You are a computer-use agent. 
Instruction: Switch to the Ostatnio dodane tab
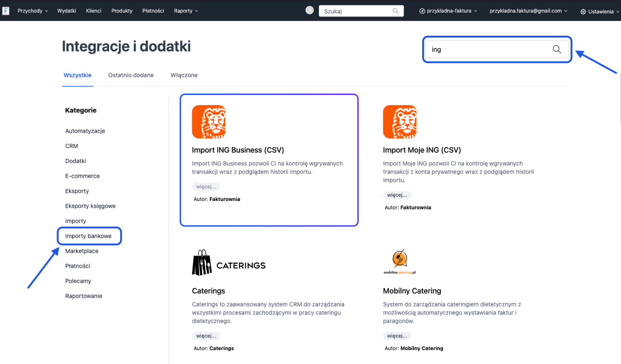131,75
